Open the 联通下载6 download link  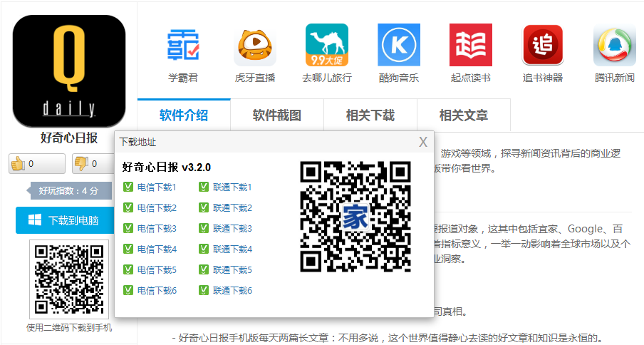coord(232,291)
